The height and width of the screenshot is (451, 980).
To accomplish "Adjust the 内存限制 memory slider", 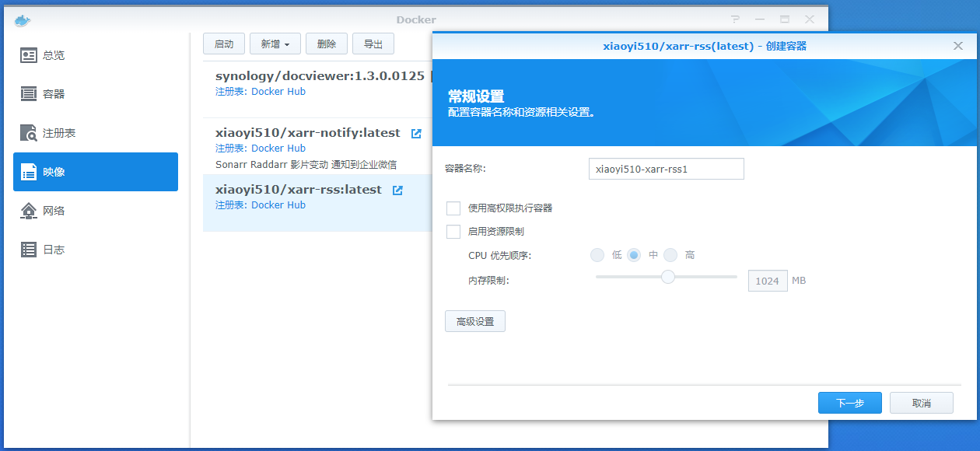I will coord(667,276).
